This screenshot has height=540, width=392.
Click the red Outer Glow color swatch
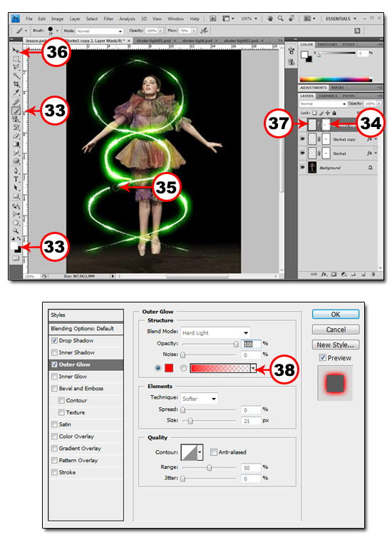click(x=169, y=368)
